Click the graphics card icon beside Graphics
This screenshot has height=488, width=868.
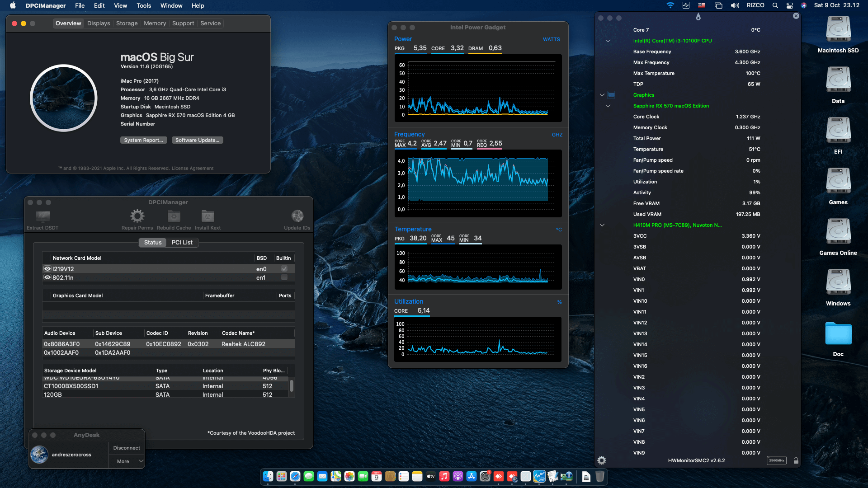tap(611, 95)
